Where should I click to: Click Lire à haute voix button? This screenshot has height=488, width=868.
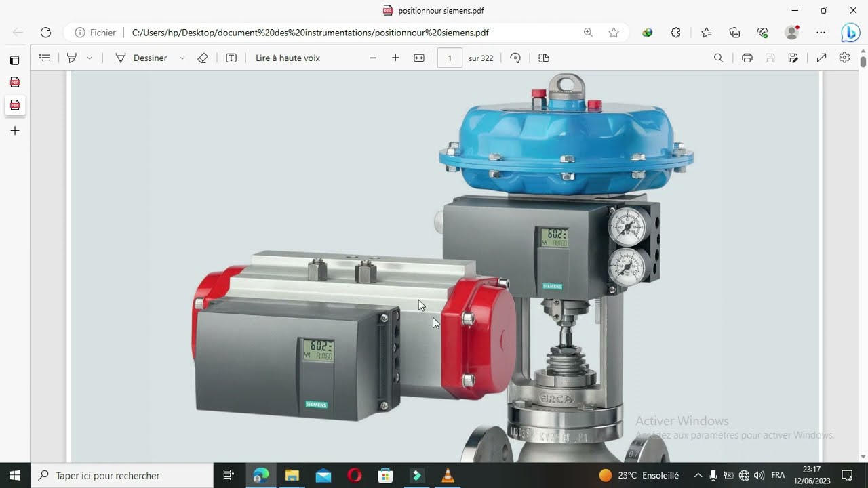point(288,58)
